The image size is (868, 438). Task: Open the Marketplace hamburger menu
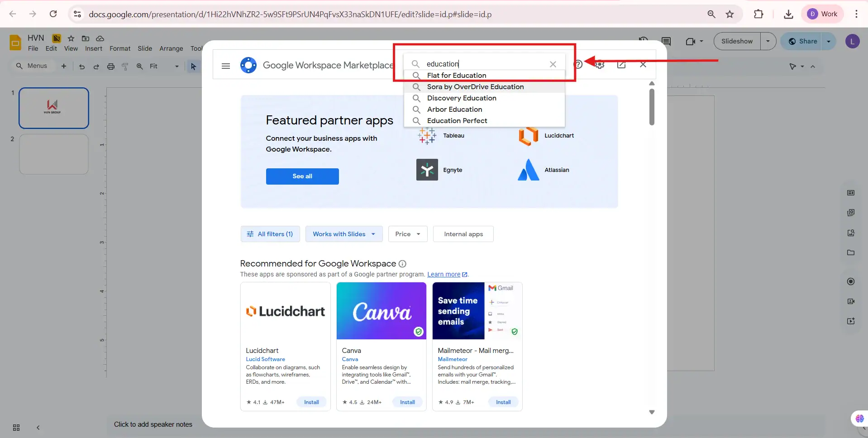click(x=226, y=66)
